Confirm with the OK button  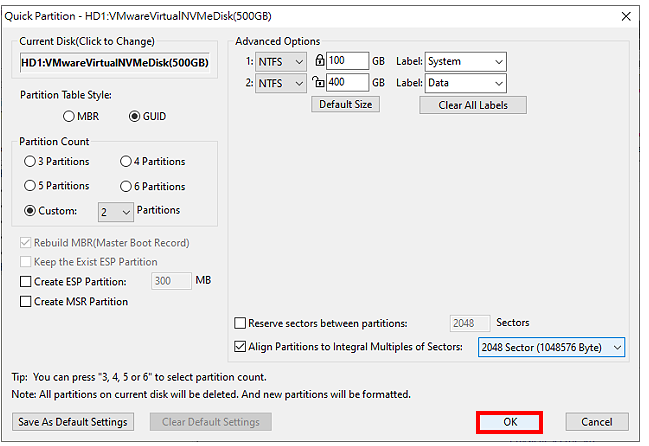point(510,422)
